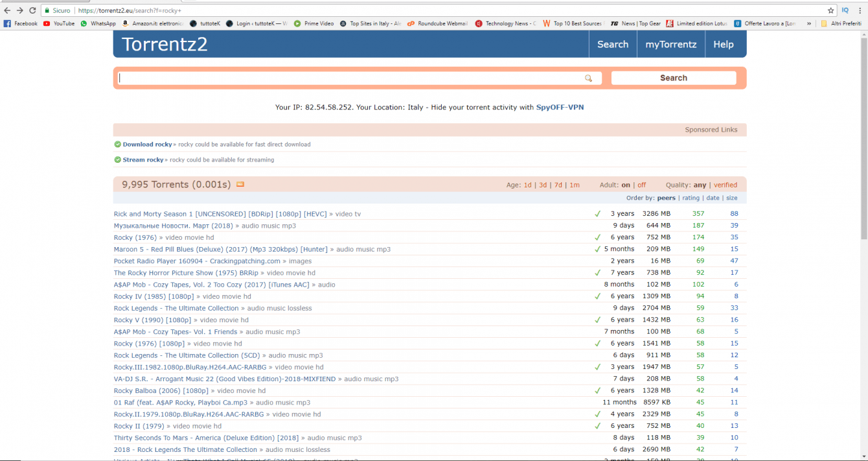Screen dimensions: 868x461
Task: Click the browser address bar URL
Action: click(130, 10)
